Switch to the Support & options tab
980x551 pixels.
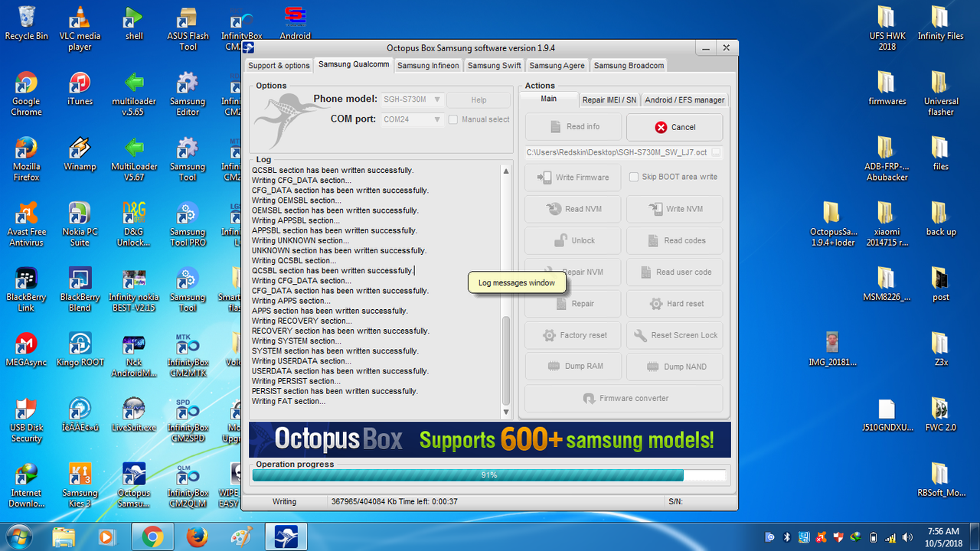pos(279,66)
